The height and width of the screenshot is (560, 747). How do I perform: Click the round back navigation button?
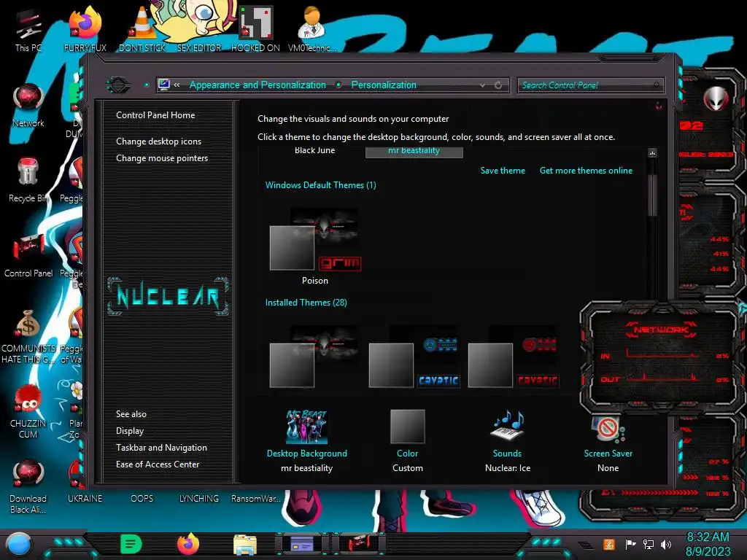[x=118, y=85]
